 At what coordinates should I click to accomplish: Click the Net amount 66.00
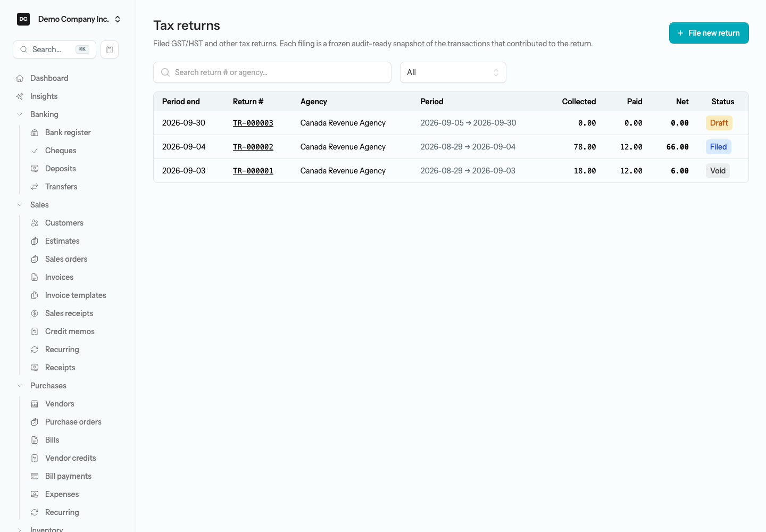[x=678, y=147]
